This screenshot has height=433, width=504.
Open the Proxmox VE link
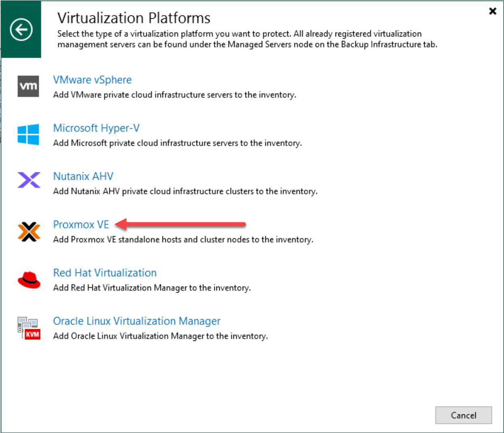point(81,224)
